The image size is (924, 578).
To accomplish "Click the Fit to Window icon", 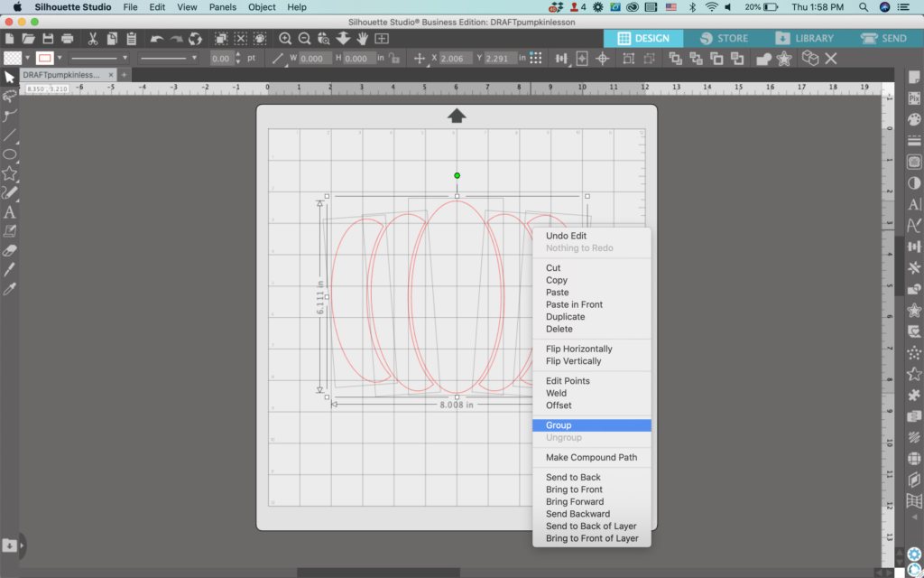I will pos(382,39).
